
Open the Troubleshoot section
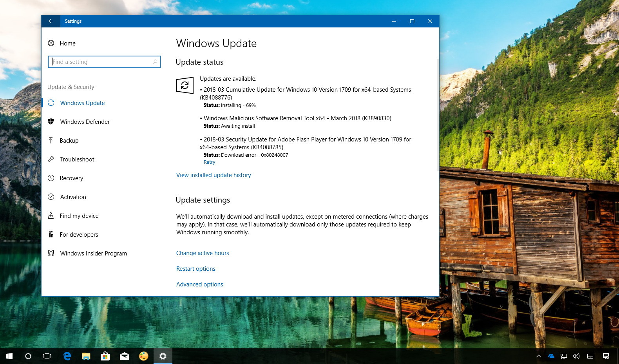pyautogui.click(x=77, y=159)
